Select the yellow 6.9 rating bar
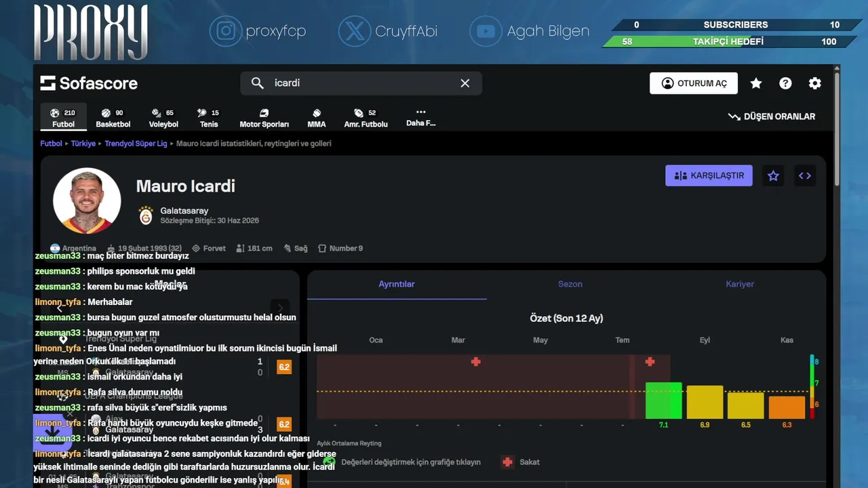The image size is (868, 488). coord(705,403)
